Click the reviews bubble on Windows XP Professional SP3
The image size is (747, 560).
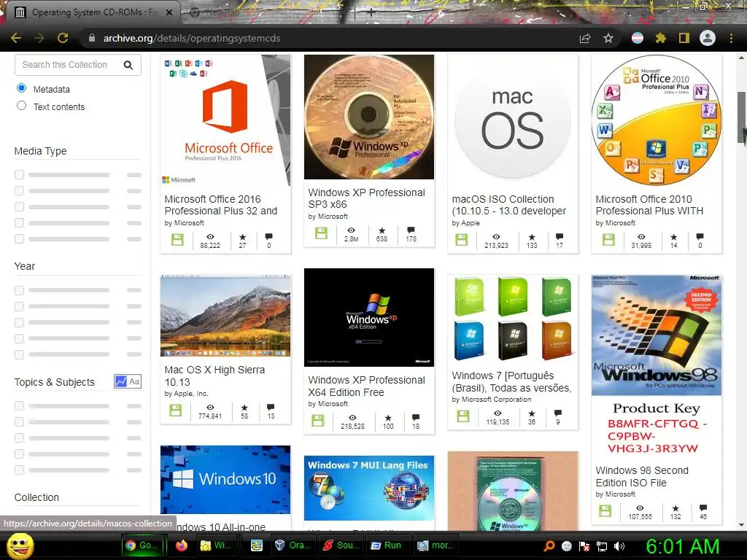click(x=411, y=230)
